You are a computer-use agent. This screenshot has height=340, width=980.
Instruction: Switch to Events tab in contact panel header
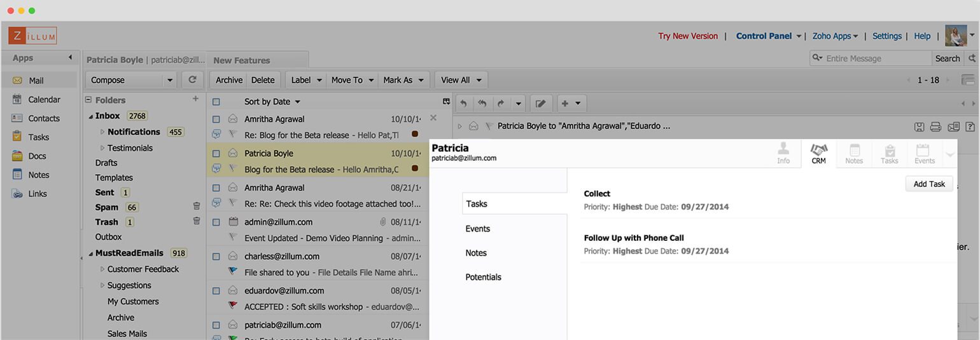tap(925, 154)
